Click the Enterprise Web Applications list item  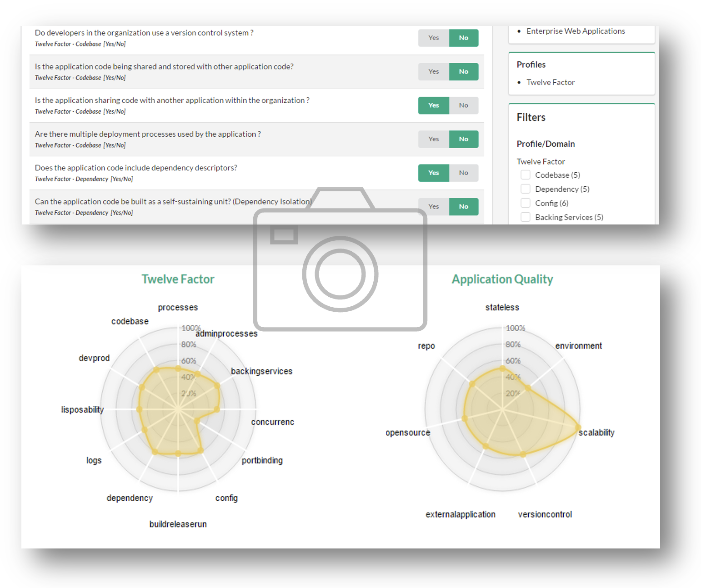(x=575, y=31)
